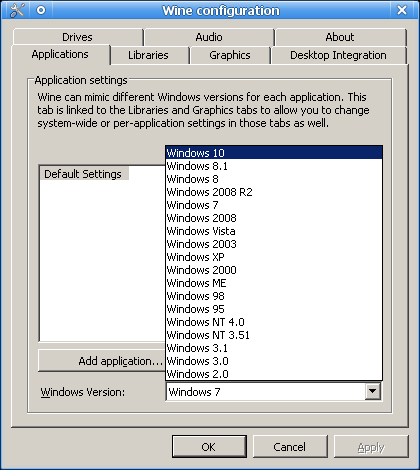Choose Windows 10 from the version list
This screenshot has width=420, height=470.
pos(274,153)
